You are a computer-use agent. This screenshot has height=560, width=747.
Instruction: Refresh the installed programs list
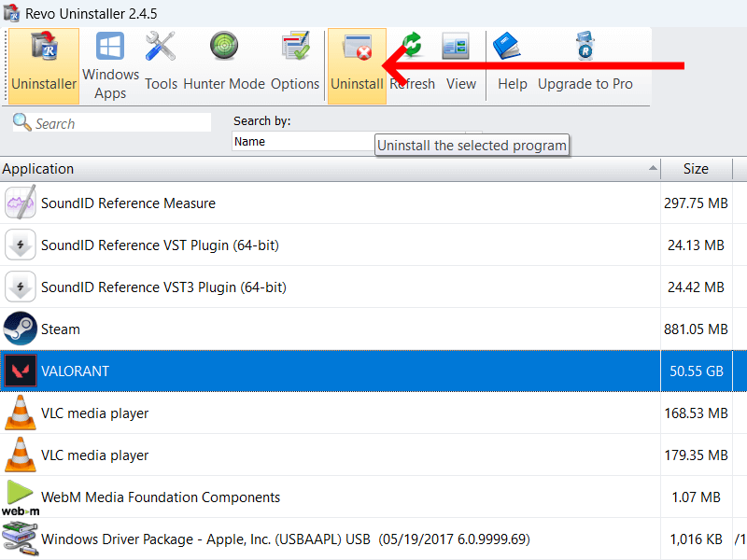412,45
